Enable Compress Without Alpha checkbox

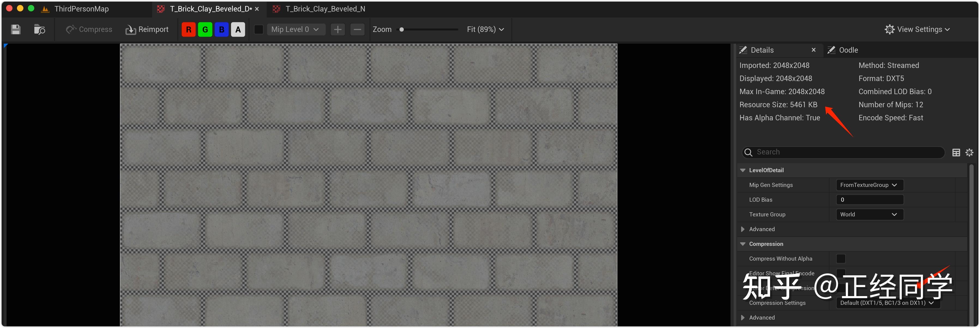[x=841, y=259]
